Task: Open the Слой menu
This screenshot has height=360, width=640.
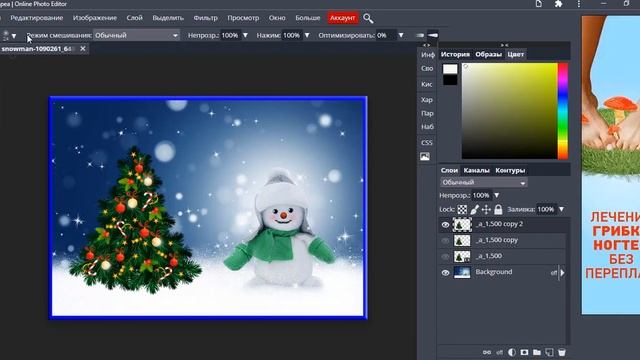Action: click(x=134, y=18)
